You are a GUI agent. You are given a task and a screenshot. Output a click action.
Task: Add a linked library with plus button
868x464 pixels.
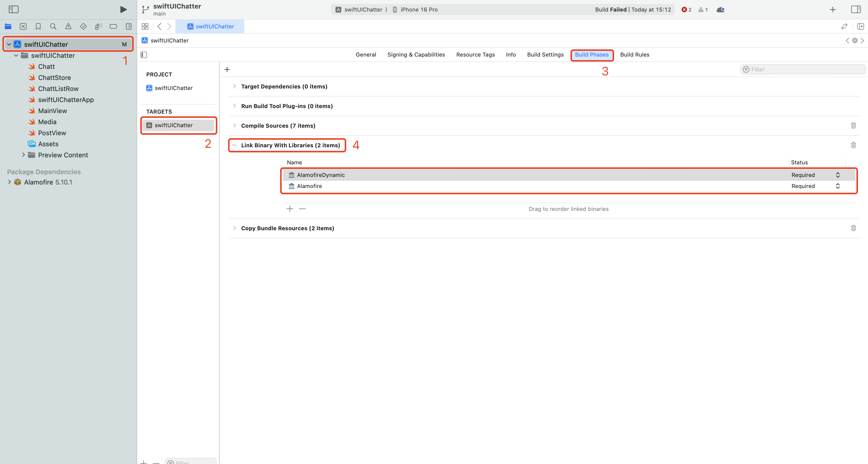point(290,209)
